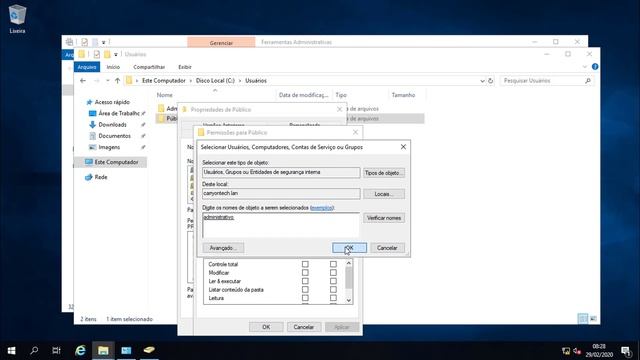Viewport: 640px width, 360px height.
Task: Deny Ler & executar checkbox
Action: 333,281
